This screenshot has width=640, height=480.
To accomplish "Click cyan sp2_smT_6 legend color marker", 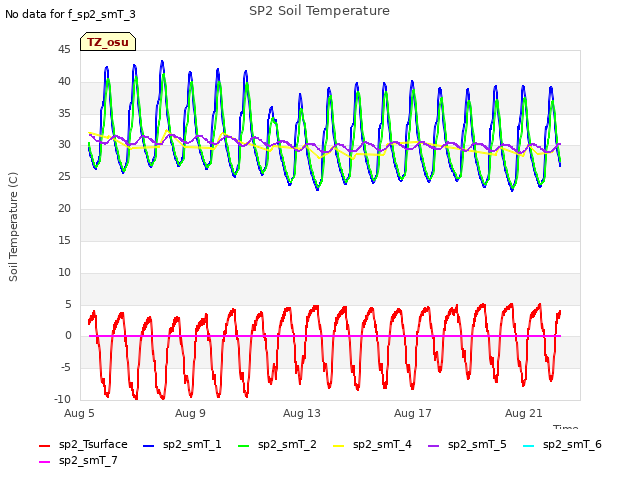I will pos(529,446).
